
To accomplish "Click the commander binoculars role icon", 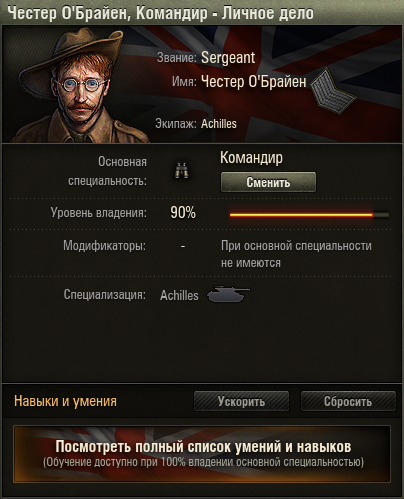I will coord(182,171).
